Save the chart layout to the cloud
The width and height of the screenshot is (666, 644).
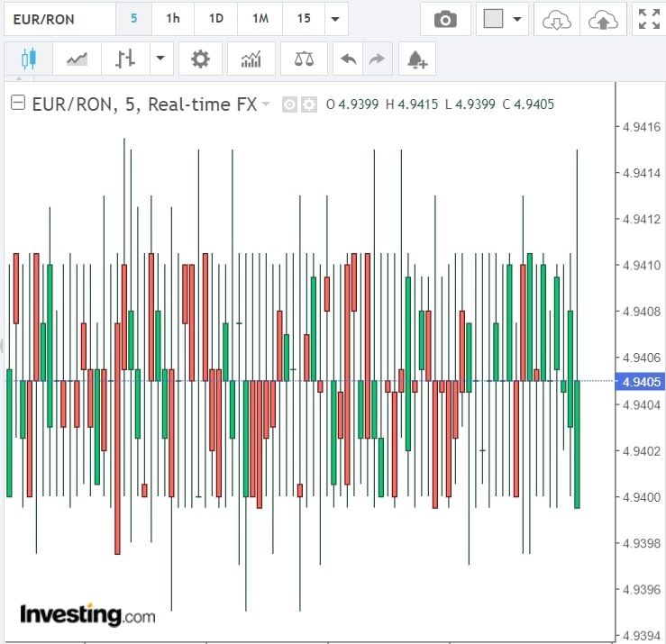(600, 19)
